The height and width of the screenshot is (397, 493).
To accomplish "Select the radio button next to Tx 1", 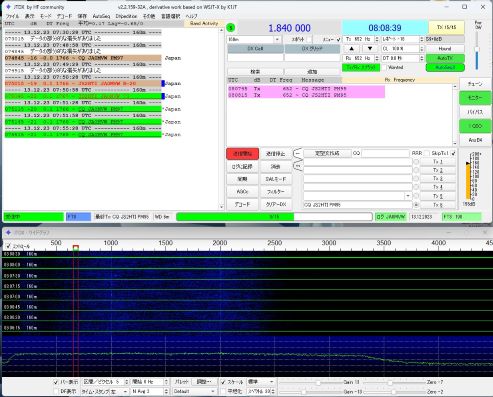I will (416, 162).
